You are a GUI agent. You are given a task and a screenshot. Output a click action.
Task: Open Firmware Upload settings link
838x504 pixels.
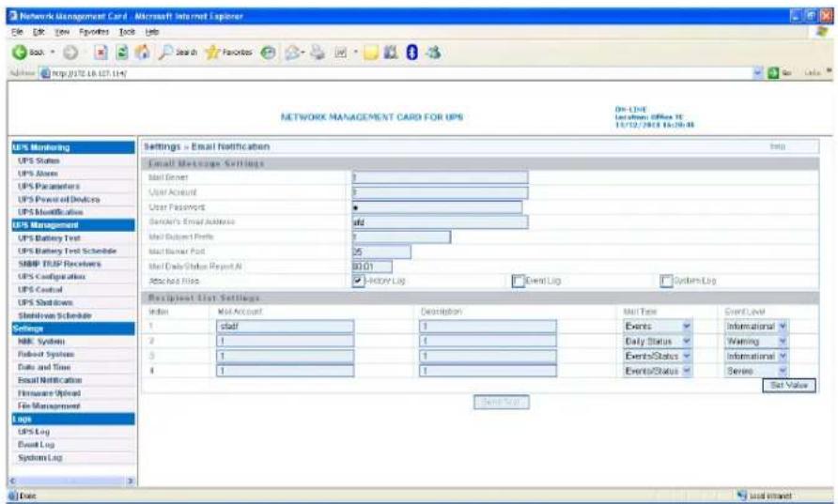click(x=49, y=393)
